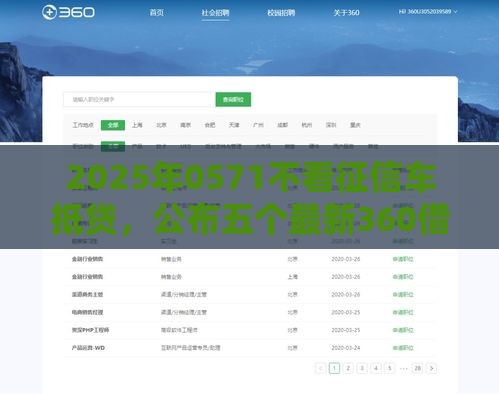The width and height of the screenshot is (499, 394).
Task: Open the 资深PHP工程师 job listing
Action: [90, 330]
